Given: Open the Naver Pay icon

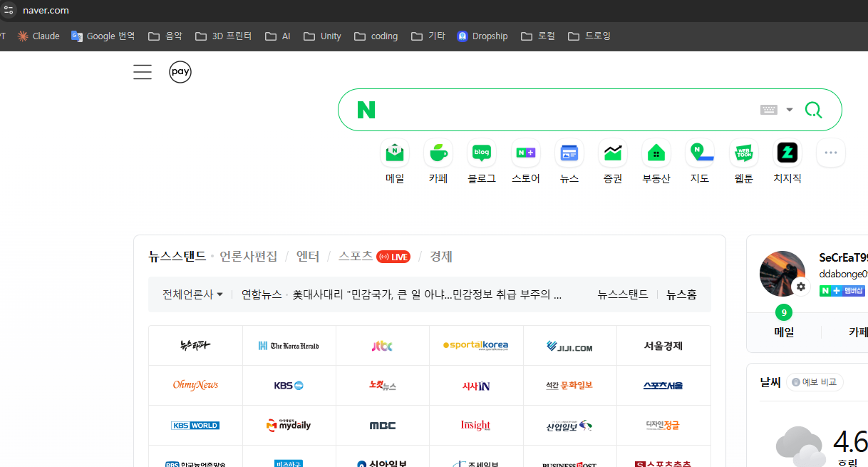Looking at the screenshot, I should click(180, 72).
